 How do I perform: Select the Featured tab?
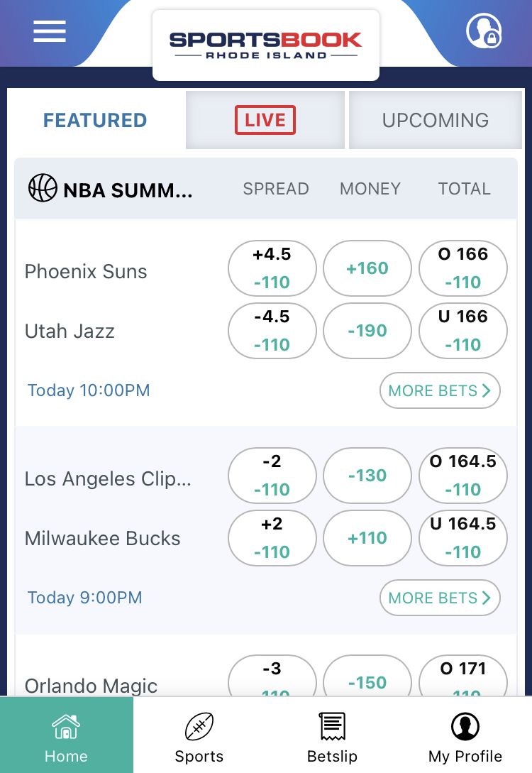(95, 120)
